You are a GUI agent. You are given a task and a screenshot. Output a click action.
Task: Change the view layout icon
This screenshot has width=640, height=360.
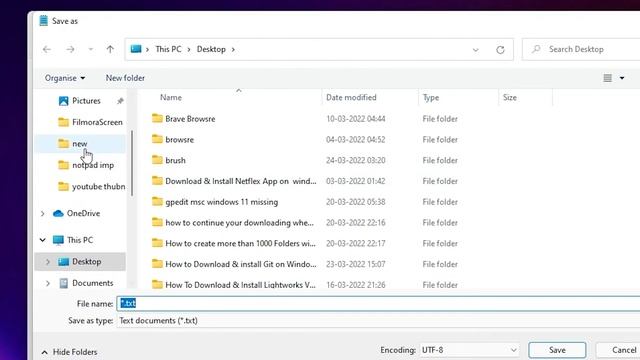(607, 78)
